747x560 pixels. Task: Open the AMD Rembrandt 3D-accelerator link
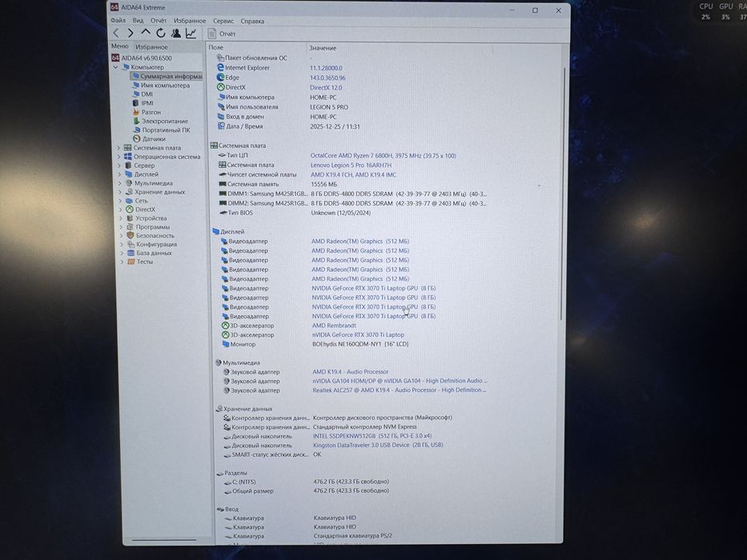pos(334,326)
